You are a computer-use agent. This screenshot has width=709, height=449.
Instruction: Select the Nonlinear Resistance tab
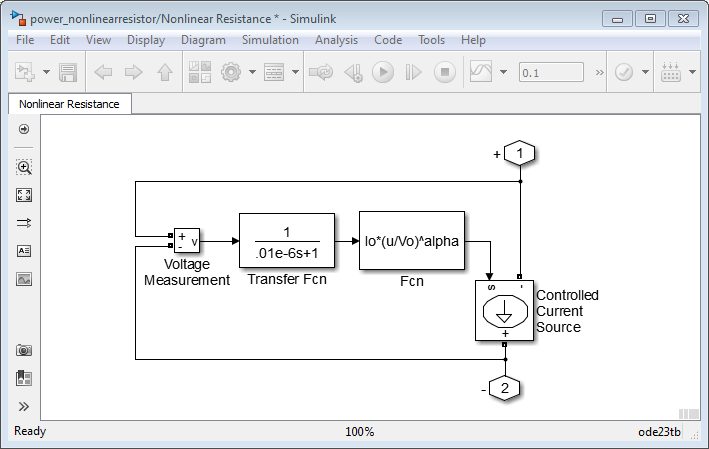(x=69, y=104)
